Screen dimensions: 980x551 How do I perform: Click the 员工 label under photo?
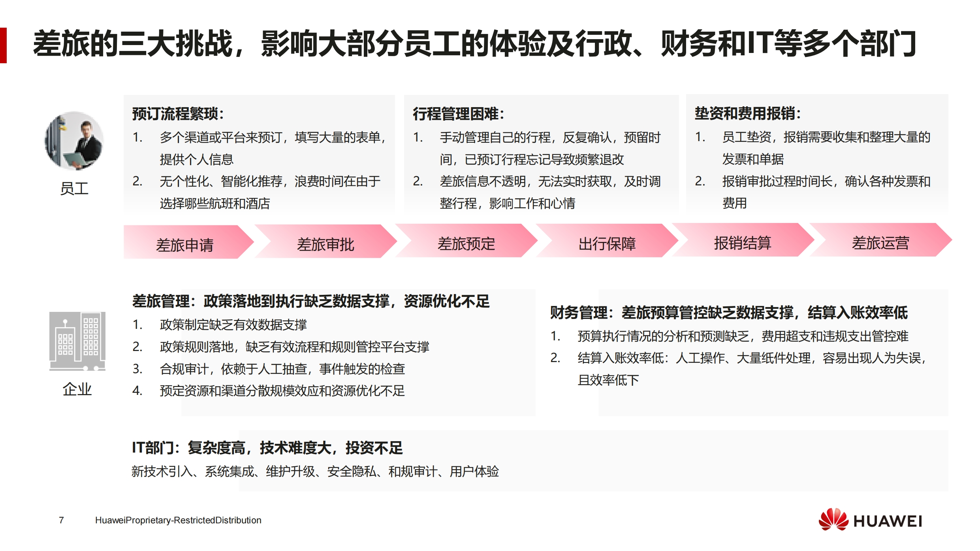click(74, 189)
